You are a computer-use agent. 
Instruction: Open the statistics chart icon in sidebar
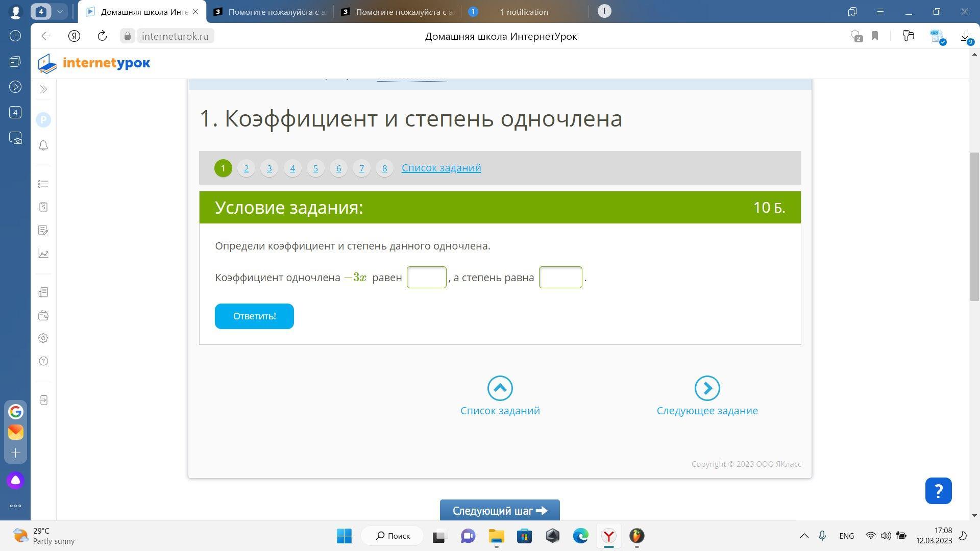[x=43, y=254]
